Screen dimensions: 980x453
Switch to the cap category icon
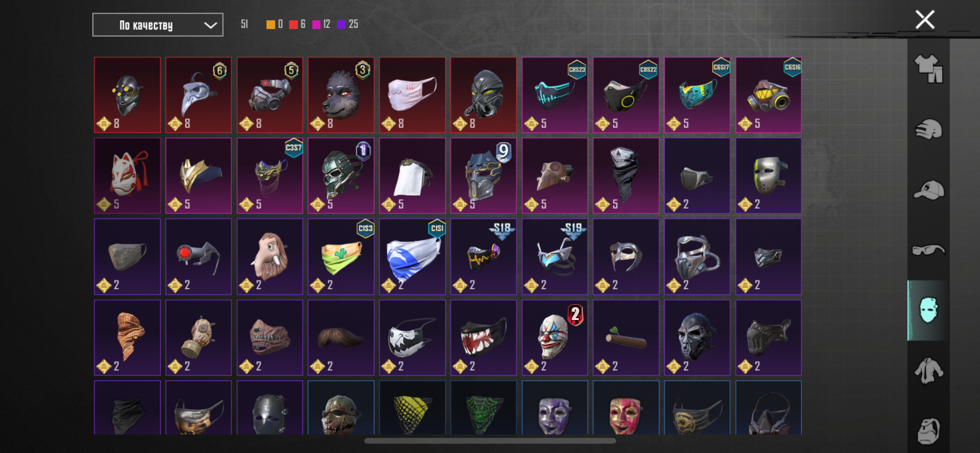tap(929, 190)
